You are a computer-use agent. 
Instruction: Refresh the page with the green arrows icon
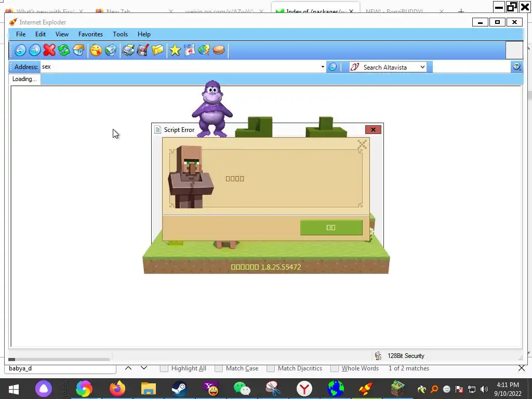(x=64, y=50)
